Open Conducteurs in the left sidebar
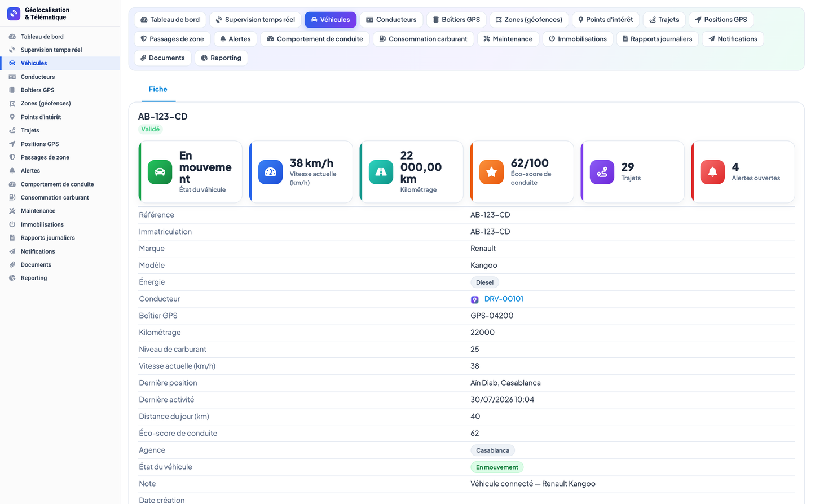This screenshot has width=815, height=504. click(60, 77)
